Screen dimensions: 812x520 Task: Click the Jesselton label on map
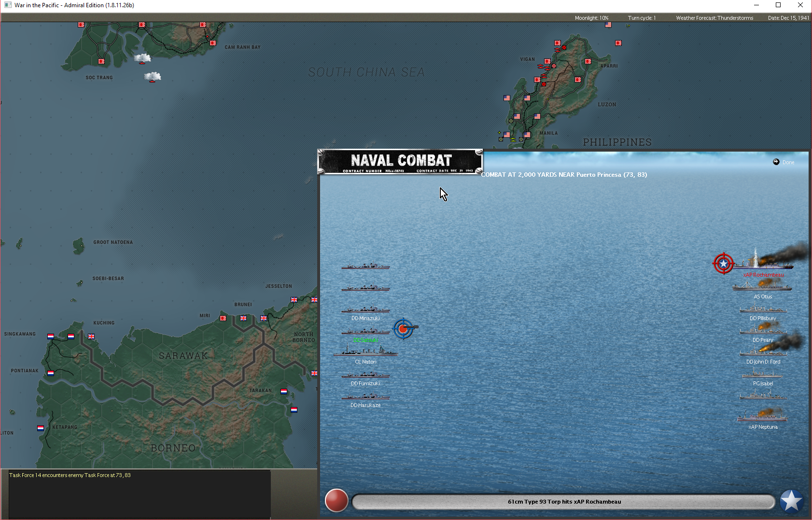[x=279, y=286]
